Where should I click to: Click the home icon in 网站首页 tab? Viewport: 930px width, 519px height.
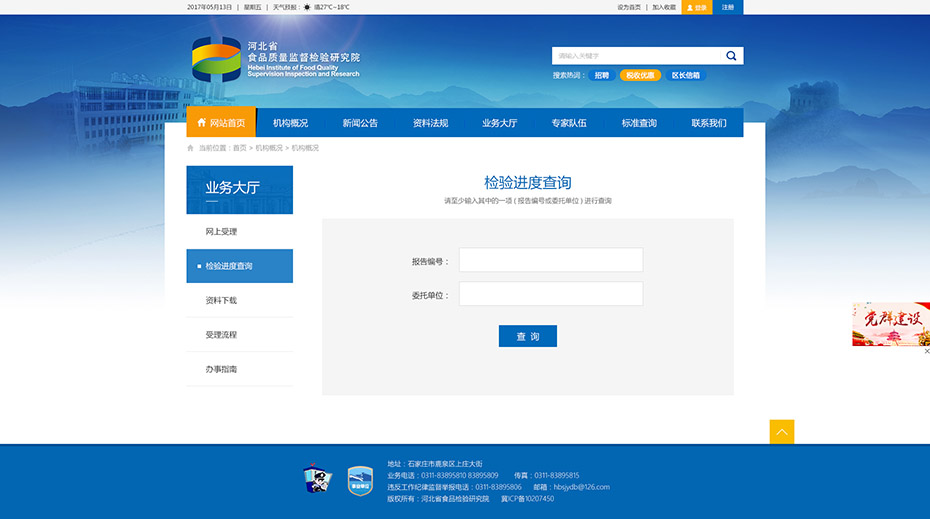click(201, 123)
